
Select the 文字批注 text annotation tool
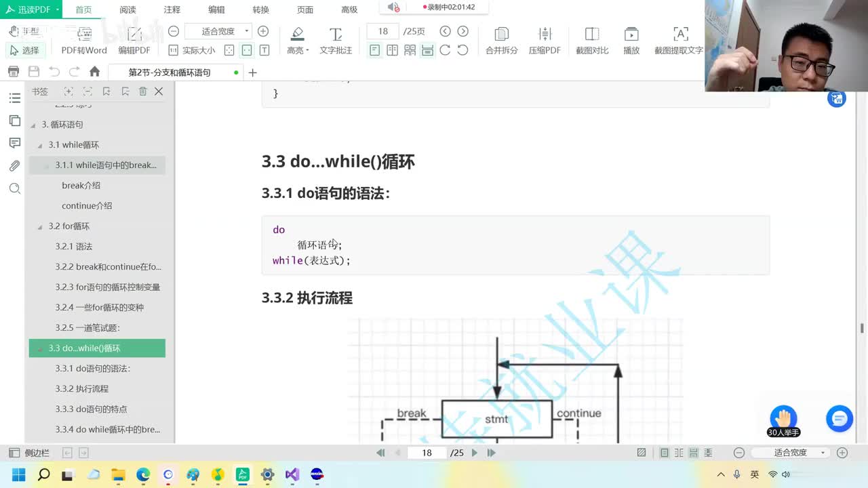coord(336,41)
